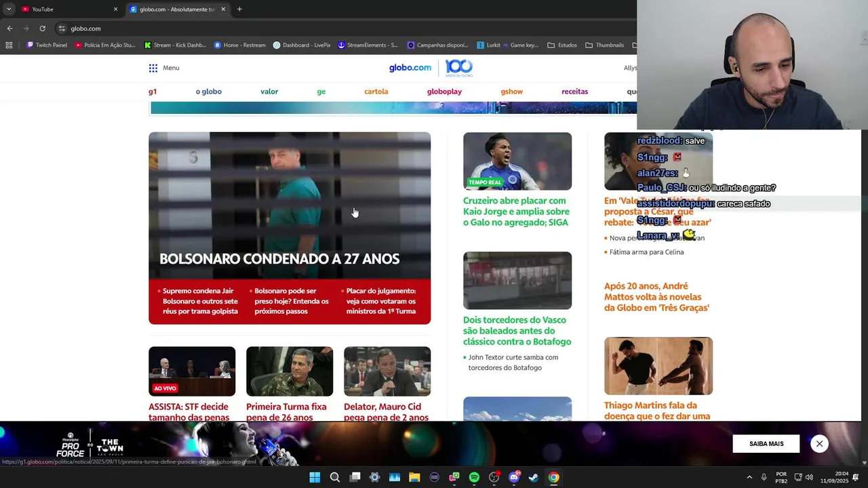Screen dimensions: 868x488
Task: Open Polícia Em Ação Studio bookmark
Action: pyautogui.click(x=105, y=45)
